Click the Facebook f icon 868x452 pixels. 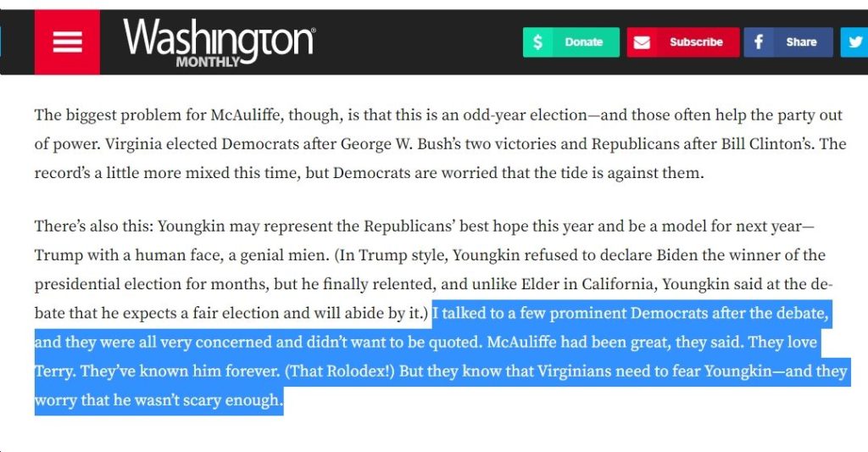[x=759, y=42]
